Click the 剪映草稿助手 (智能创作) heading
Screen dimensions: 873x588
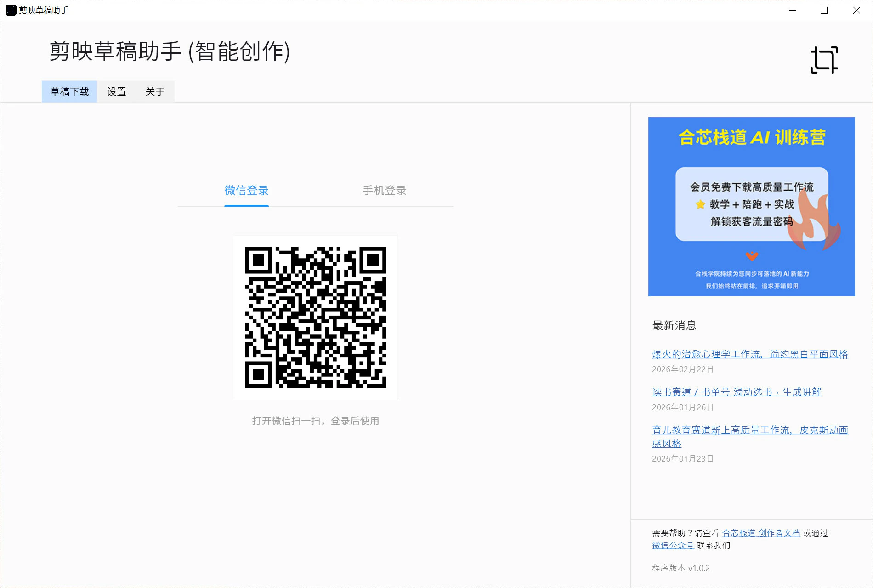pyautogui.click(x=170, y=51)
